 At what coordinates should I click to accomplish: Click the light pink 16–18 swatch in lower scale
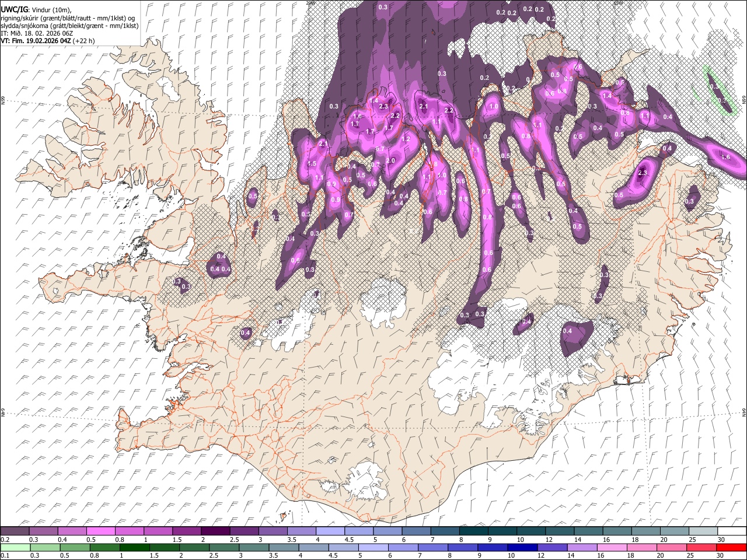(613, 547)
